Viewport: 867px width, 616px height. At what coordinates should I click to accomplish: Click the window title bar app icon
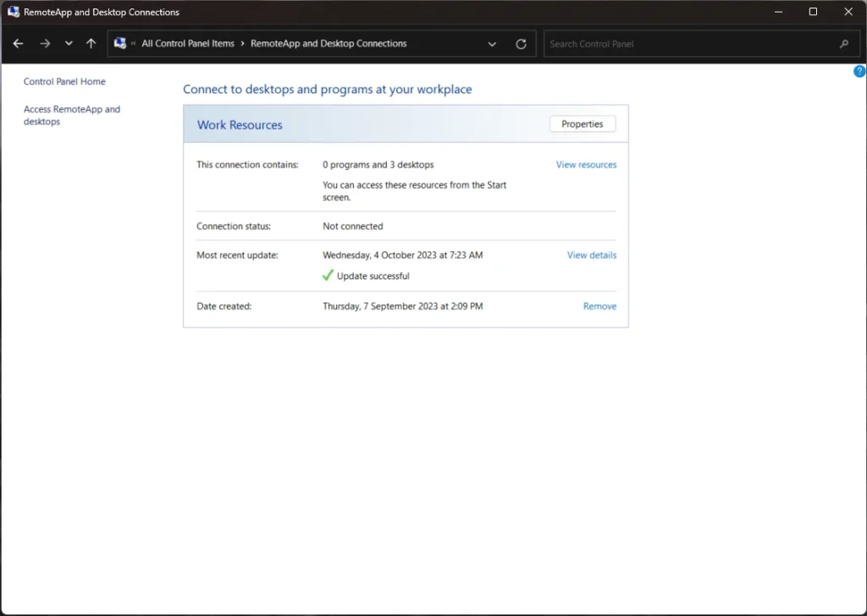point(14,12)
